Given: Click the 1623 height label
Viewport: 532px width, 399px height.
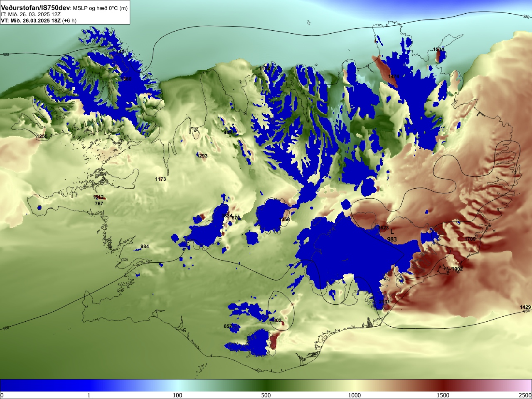Looking at the screenshot, I should [x=383, y=228].
